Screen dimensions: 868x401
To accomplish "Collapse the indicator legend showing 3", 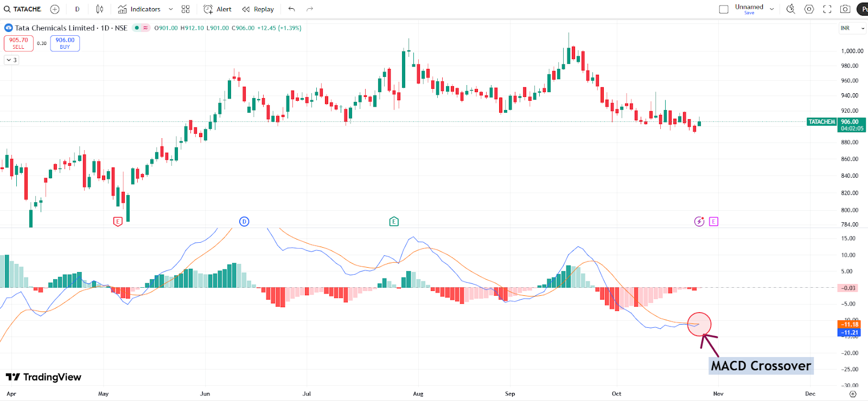I will coord(11,60).
